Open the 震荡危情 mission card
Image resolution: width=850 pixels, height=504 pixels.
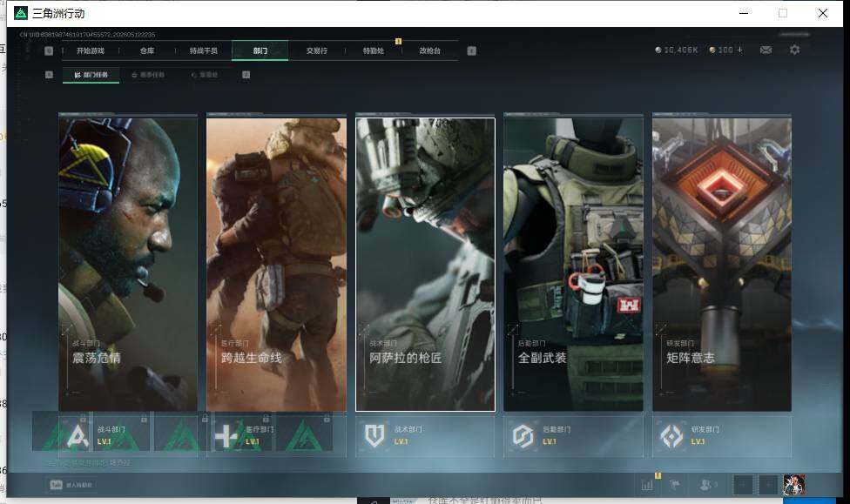pyautogui.click(x=128, y=265)
